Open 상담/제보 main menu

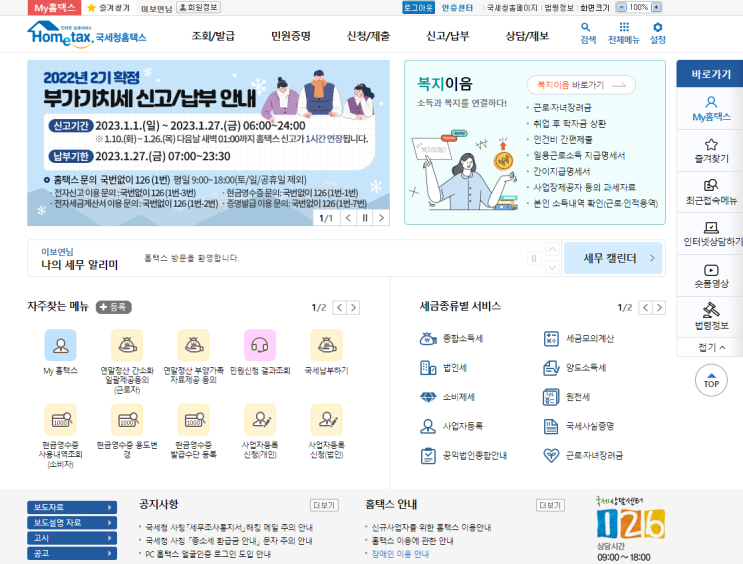pos(527,36)
